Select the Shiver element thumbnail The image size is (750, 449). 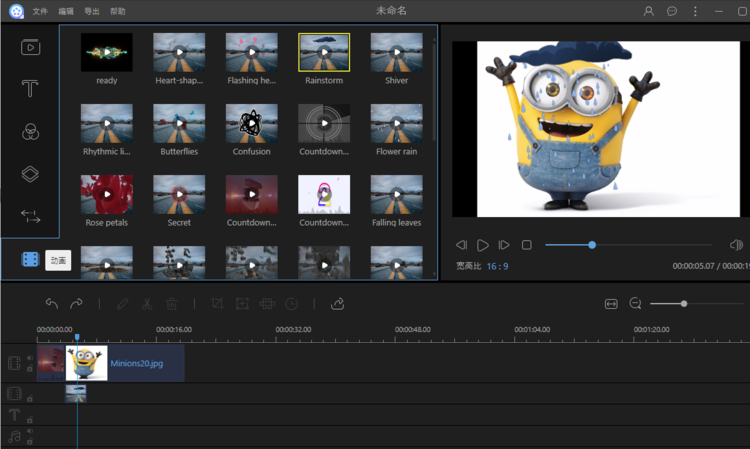[x=397, y=52]
